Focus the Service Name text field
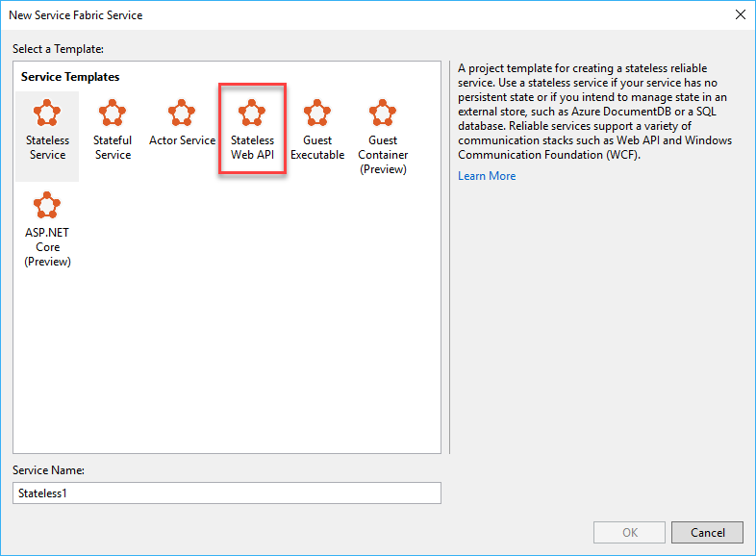The height and width of the screenshot is (556, 756). 227,493
